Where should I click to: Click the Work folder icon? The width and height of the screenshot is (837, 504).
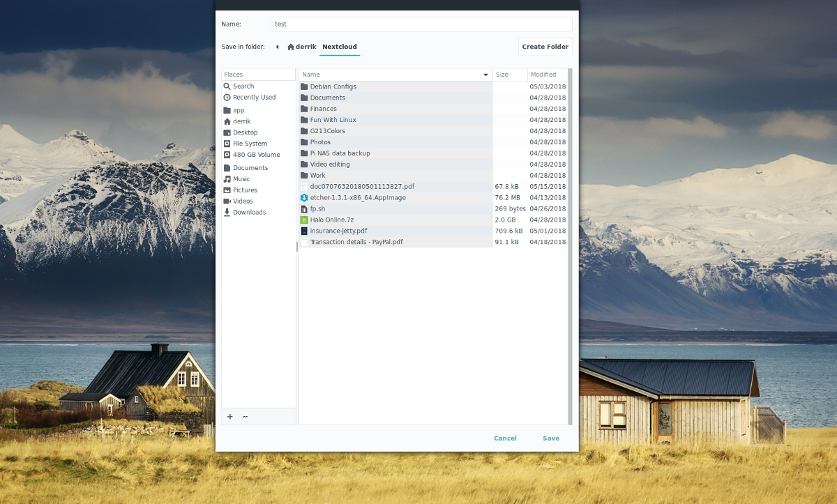pos(304,176)
